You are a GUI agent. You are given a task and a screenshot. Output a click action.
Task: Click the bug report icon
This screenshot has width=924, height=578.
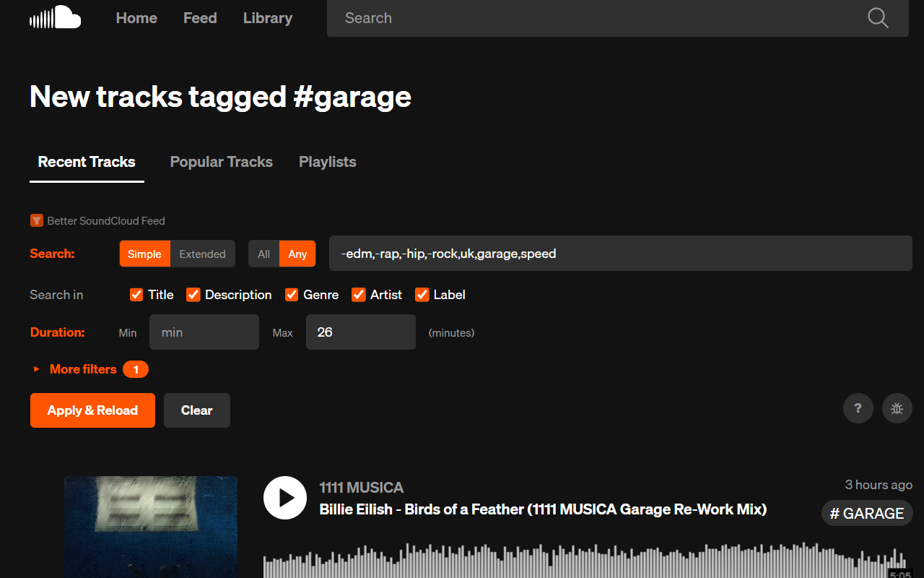click(x=897, y=408)
